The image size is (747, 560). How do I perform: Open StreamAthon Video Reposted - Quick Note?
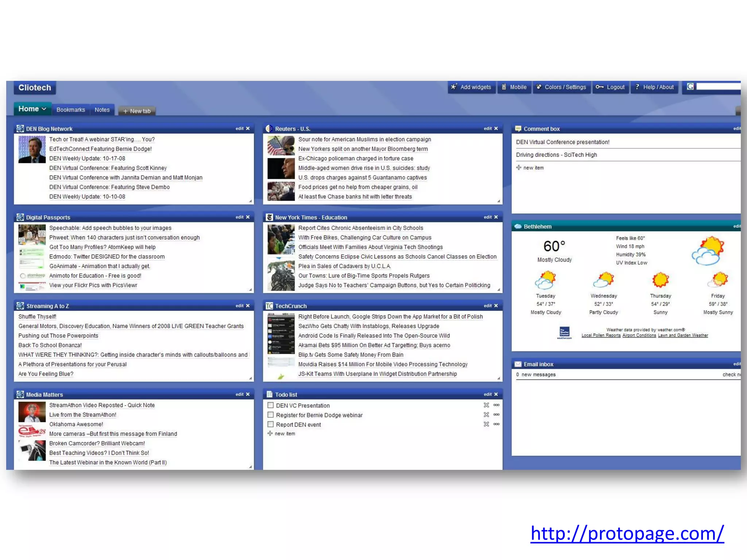pos(102,405)
